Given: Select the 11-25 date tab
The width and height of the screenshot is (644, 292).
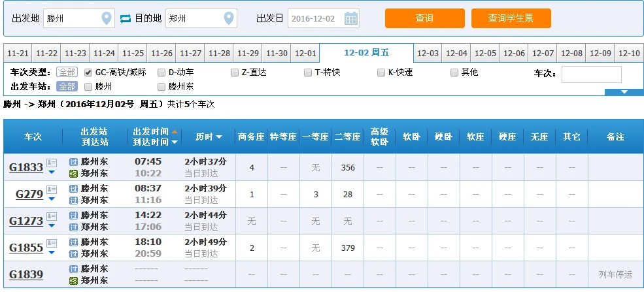Looking at the screenshot, I should [133, 54].
